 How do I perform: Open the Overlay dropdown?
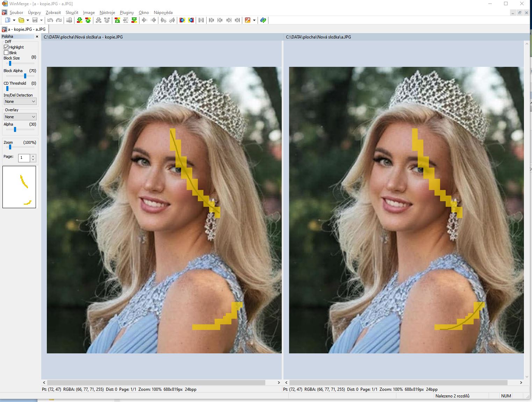click(x=20, y=117)
